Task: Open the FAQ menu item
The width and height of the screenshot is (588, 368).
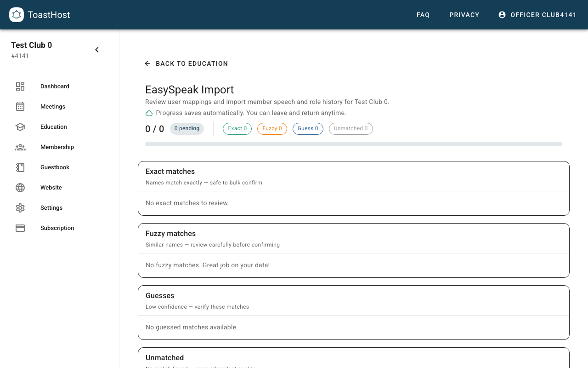Action: click(423, 14)
